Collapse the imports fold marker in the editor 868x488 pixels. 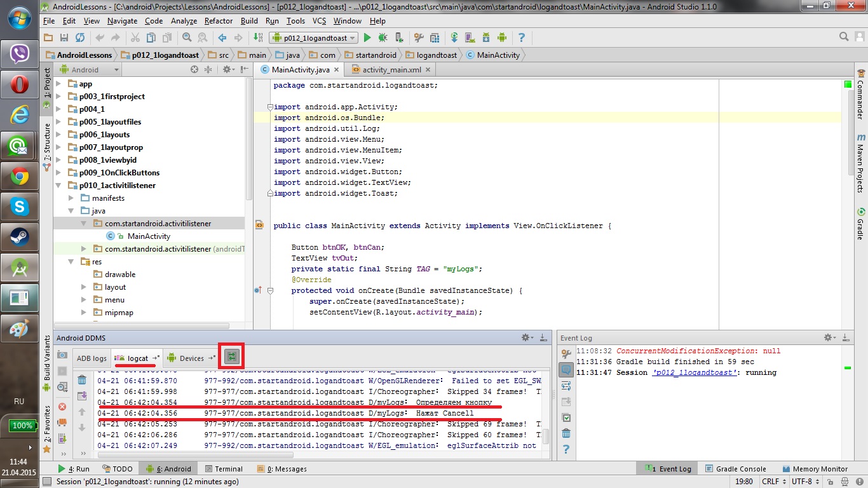coord(269,107)
